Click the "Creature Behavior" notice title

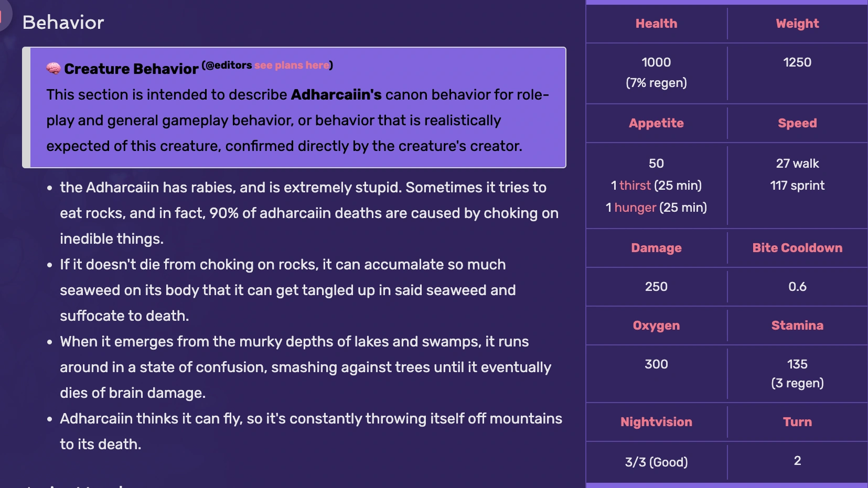pyautogui.click(x=131, y=69)
